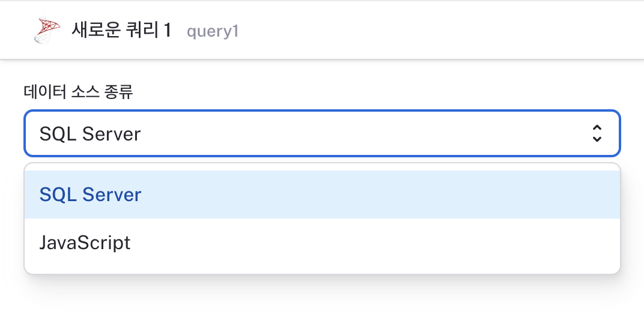Click the query1 identifier text
The height and width of the screenshot is (317, 644).
(x=212, y=32)
